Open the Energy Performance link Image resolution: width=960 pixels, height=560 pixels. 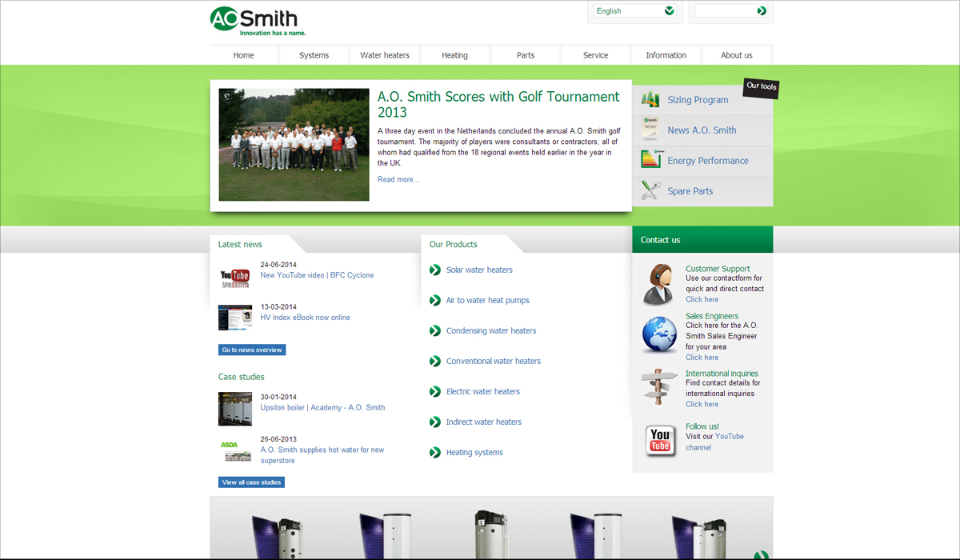point(708,161)
